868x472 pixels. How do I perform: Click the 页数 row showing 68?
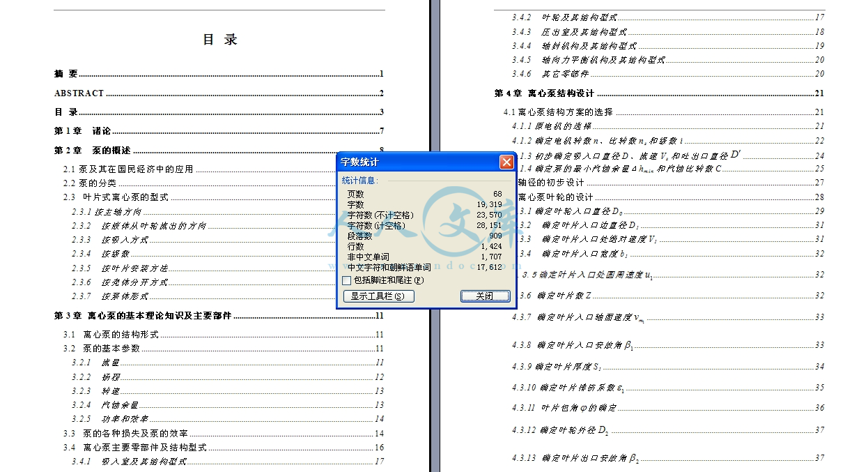[x=424, y=194]
